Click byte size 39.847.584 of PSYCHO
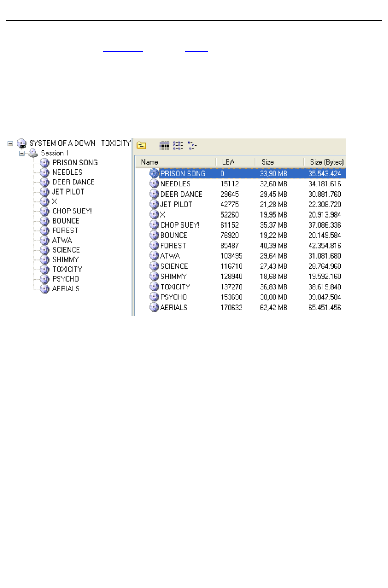 click(325, 297)
